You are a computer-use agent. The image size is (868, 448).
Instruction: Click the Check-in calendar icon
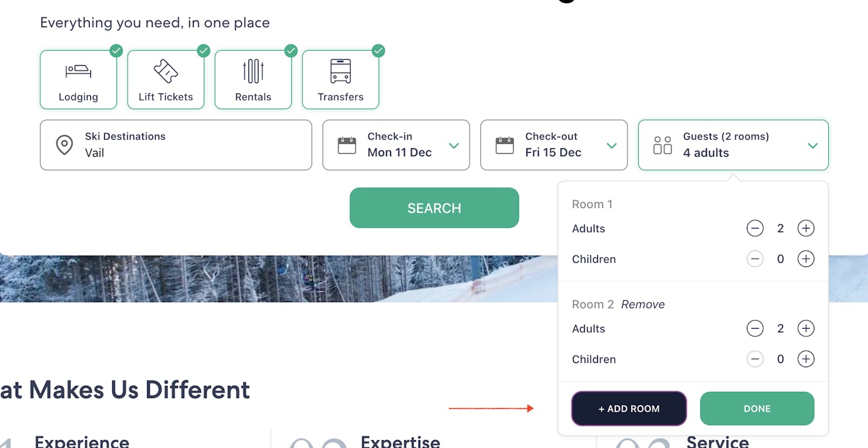coord(347,145)
